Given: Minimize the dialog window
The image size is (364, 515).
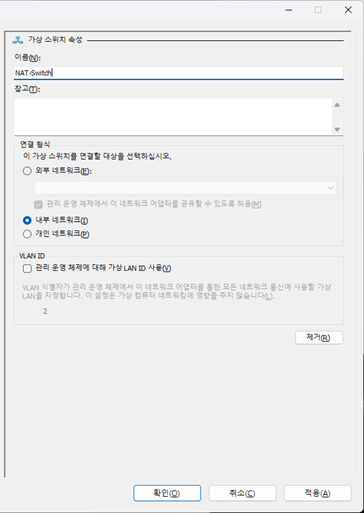Looking at the screenshot, I should click(289, 10).
